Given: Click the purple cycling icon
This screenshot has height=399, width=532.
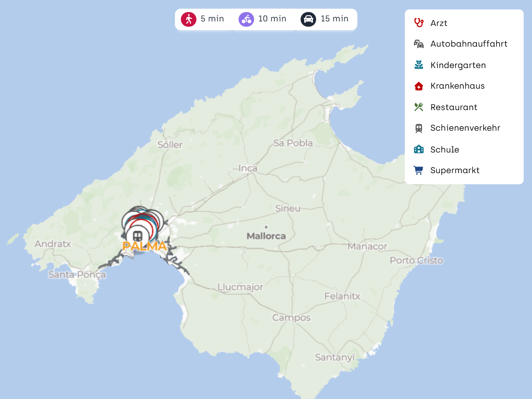Looking at the screenshot, I should (x=246, y=19).
